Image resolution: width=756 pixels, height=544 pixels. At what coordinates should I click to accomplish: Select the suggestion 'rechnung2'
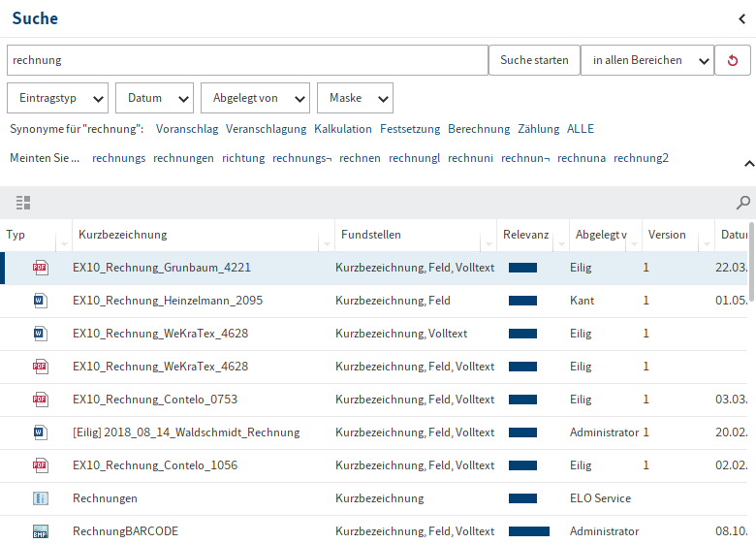(642, 158)
